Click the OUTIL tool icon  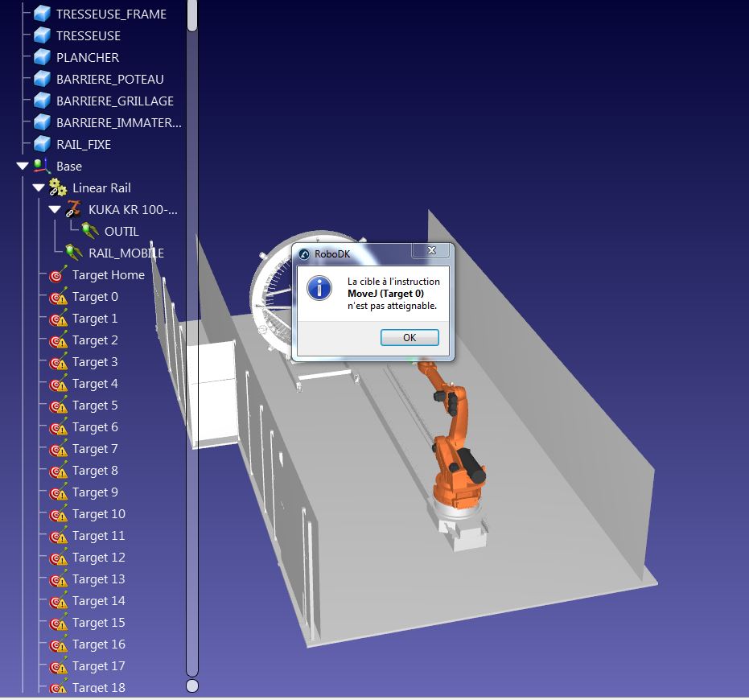click(90, 232)
